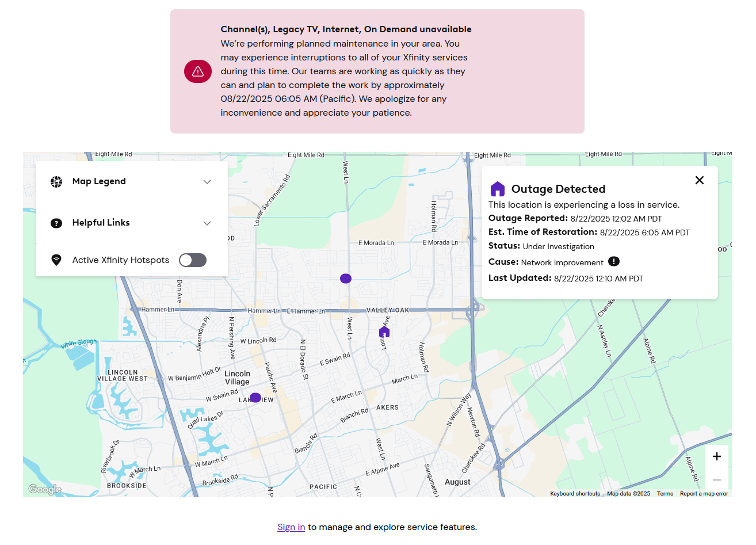Click the Status: Under Investigation text
The width and height of the screenshot is (756, 545).
coord(541,246)
